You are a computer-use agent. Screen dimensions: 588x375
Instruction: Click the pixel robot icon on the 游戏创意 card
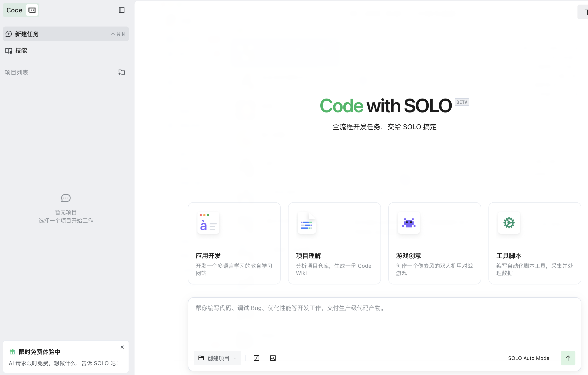(409, 222)
